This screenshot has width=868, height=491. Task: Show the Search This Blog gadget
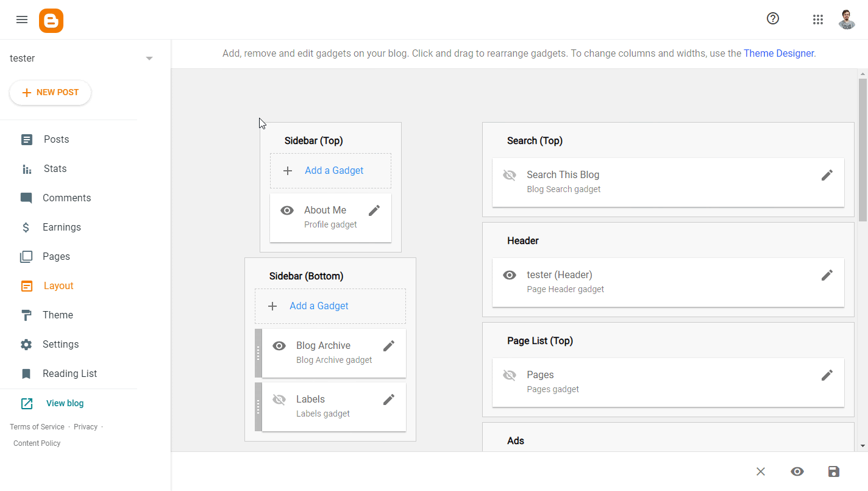509,175
